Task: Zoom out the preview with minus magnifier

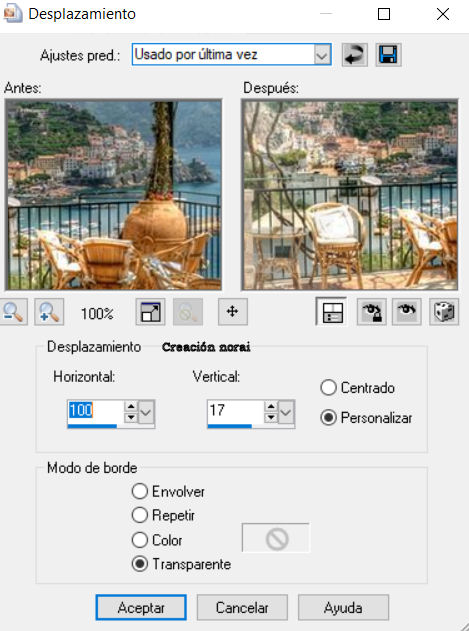Action: (x=14, y=312)
